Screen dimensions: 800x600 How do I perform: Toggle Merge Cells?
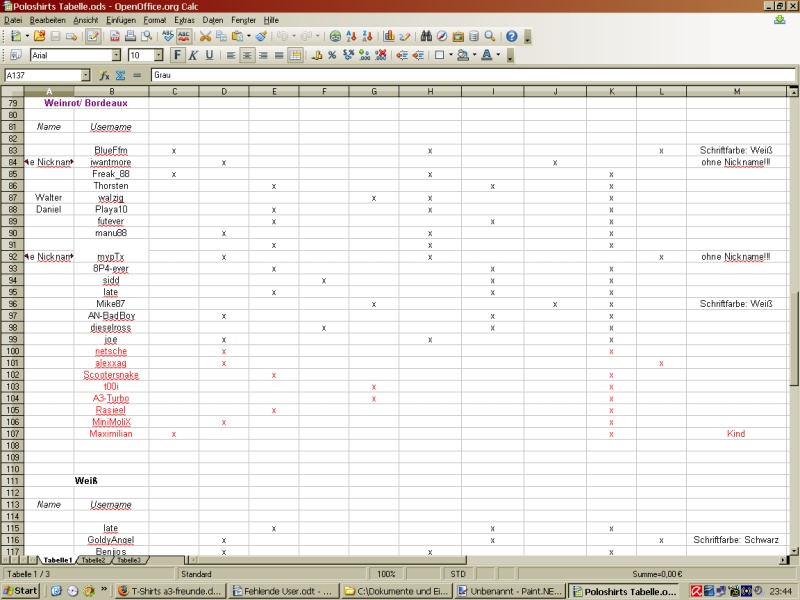pos(295,55)
